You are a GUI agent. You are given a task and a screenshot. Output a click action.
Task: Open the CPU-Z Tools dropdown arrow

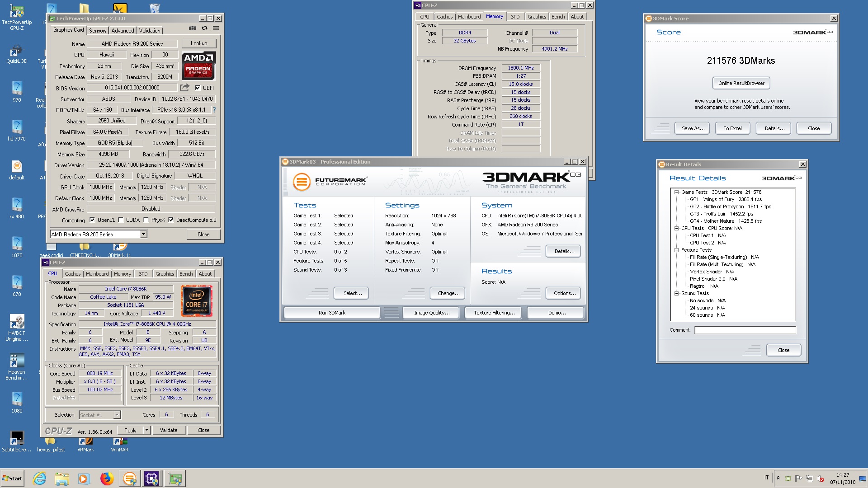[146, 430]
